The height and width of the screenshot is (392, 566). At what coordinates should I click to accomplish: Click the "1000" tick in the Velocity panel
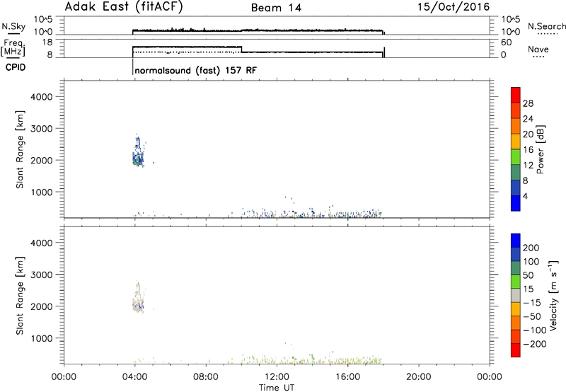[x=42, y=338]
